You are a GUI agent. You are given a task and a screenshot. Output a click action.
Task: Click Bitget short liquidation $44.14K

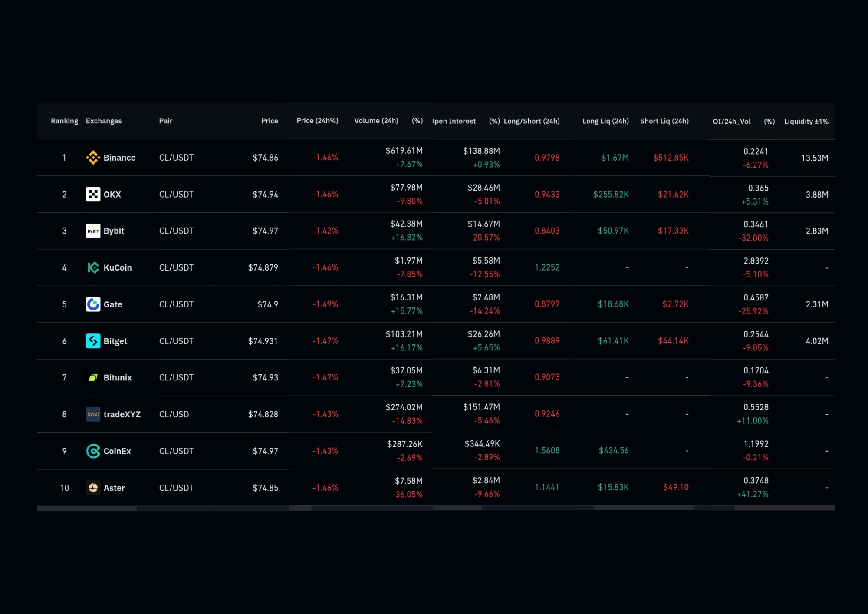click(x=673, y=341)
